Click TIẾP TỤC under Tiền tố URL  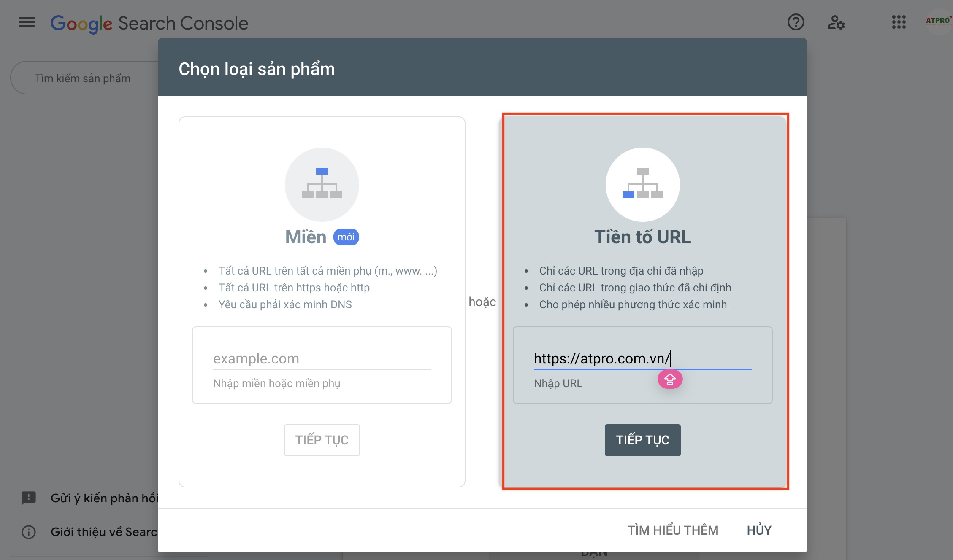coord(642,440)
